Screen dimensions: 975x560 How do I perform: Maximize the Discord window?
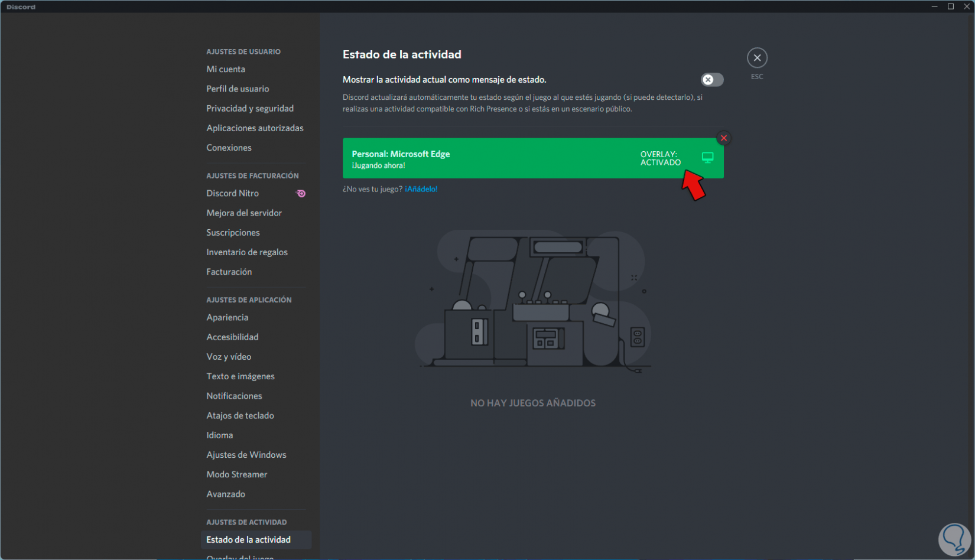click(x=951, y=6)
